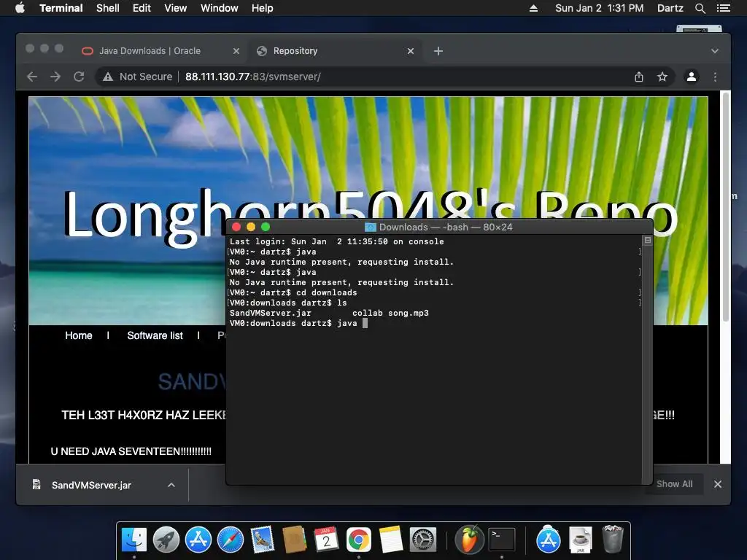The image size is (747, 560).
Task: Open the Help menu
Action: click(x=262, y=8)
